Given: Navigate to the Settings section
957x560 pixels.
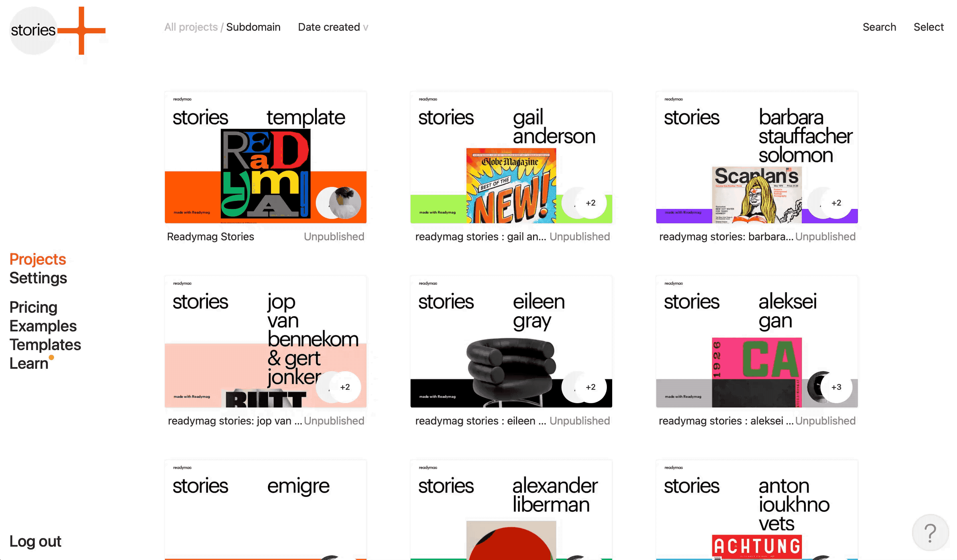Looking at the screenshot, I should pyautogui.click(x=37, y=278).
